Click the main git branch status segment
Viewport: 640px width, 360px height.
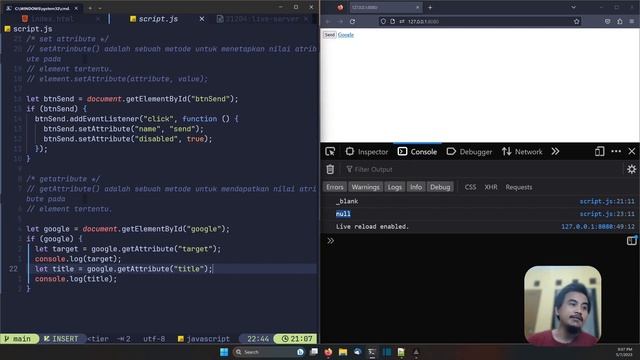pyautogui.click(x=19, y=339)
